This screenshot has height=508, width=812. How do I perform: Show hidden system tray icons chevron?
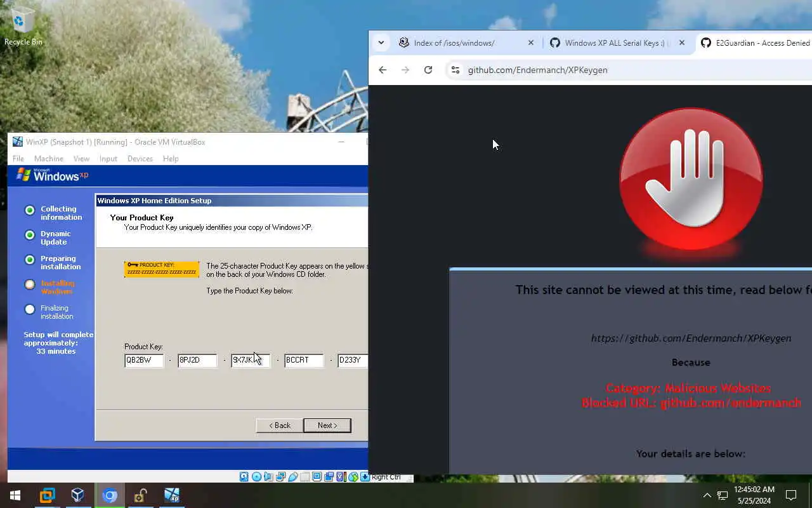[707, 495]
